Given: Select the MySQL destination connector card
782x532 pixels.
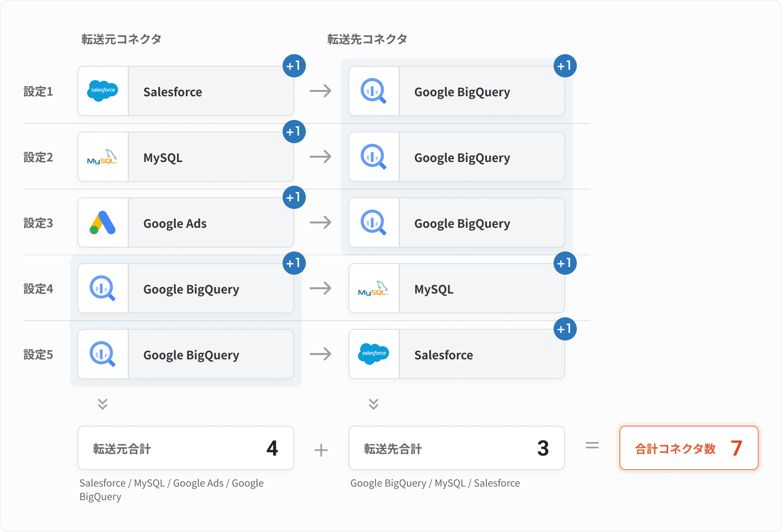Looking at the screenshot, I should click(457, 288).
